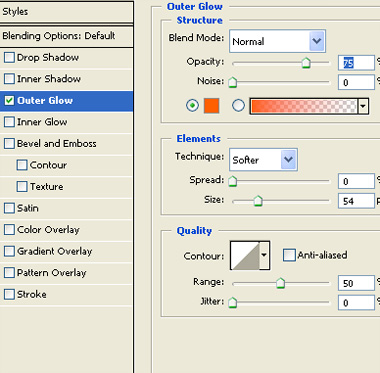Select the Outer Glow style row

click(x=67, y=101)
